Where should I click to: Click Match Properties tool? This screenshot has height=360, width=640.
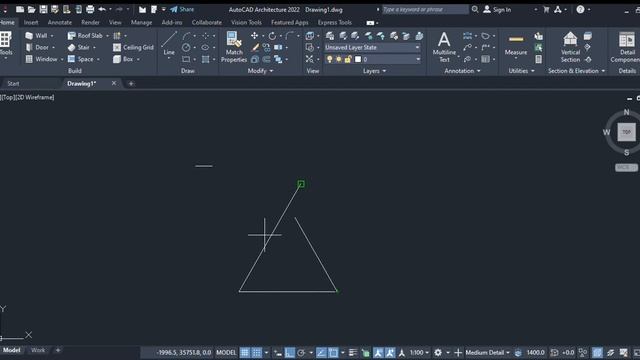(x=234, y=47)
